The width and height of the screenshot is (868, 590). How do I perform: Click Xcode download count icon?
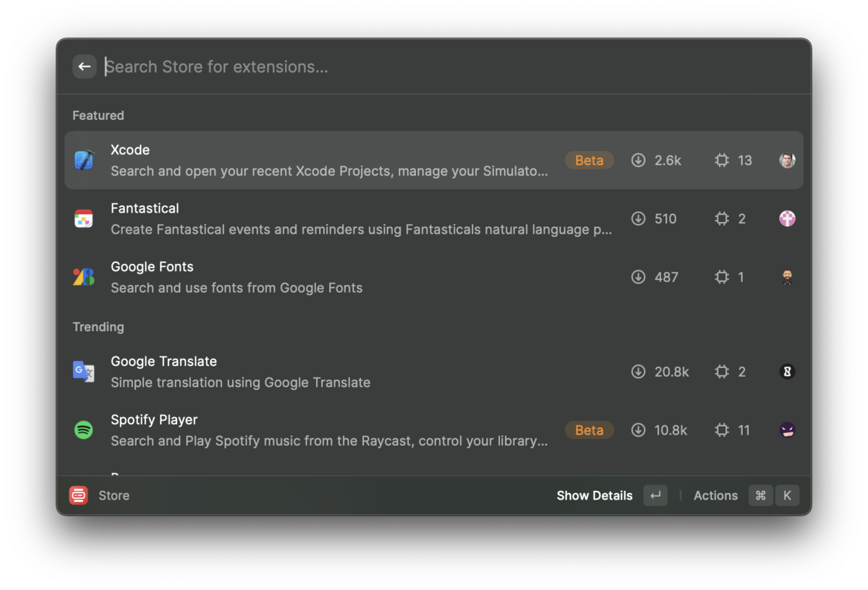coord(638,161)
